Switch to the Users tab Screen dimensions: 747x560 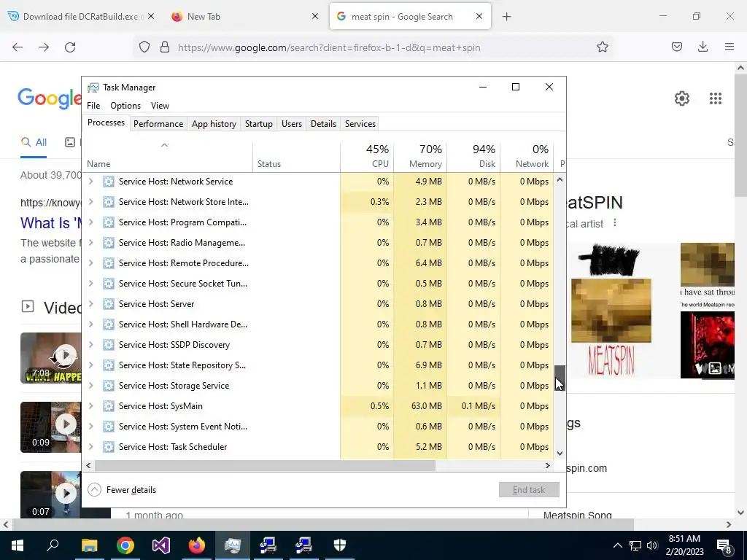292,124
